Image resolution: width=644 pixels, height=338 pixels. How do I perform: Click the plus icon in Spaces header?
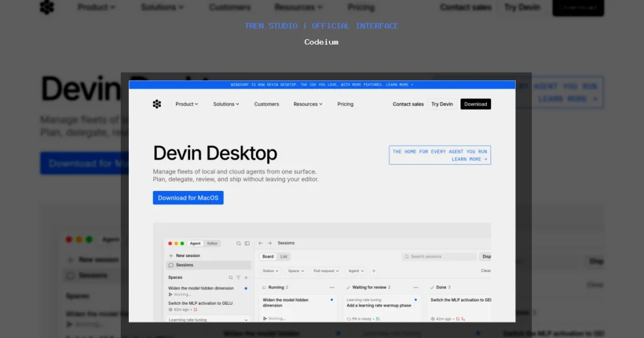246,278
